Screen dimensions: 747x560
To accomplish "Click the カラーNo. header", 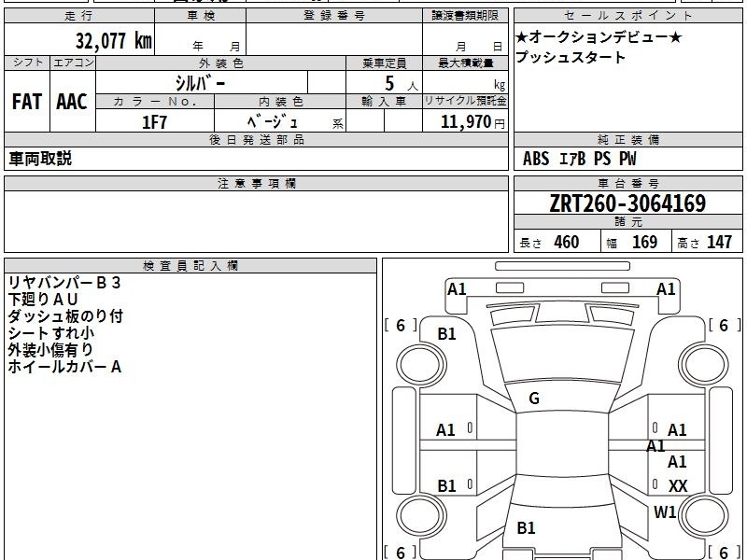I will pyautogui.click(x=155, y=102).
